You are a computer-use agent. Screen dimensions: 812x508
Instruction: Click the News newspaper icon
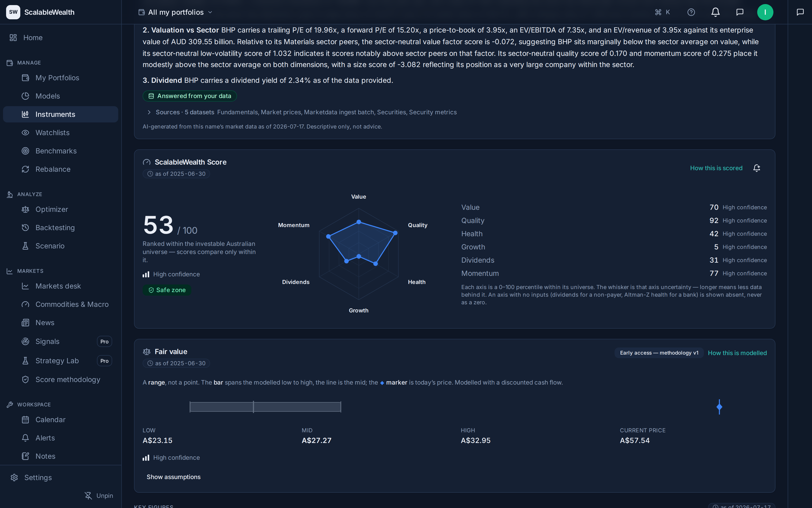tap(25, 323)
